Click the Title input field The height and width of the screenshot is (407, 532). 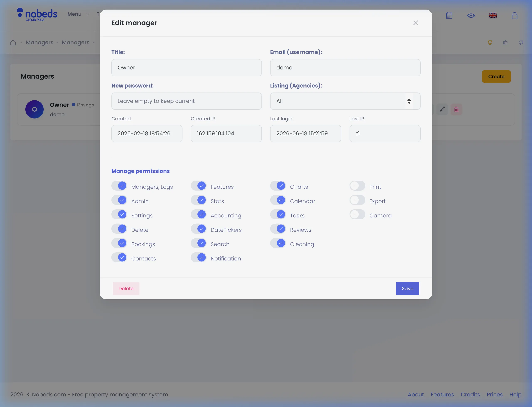186,68
